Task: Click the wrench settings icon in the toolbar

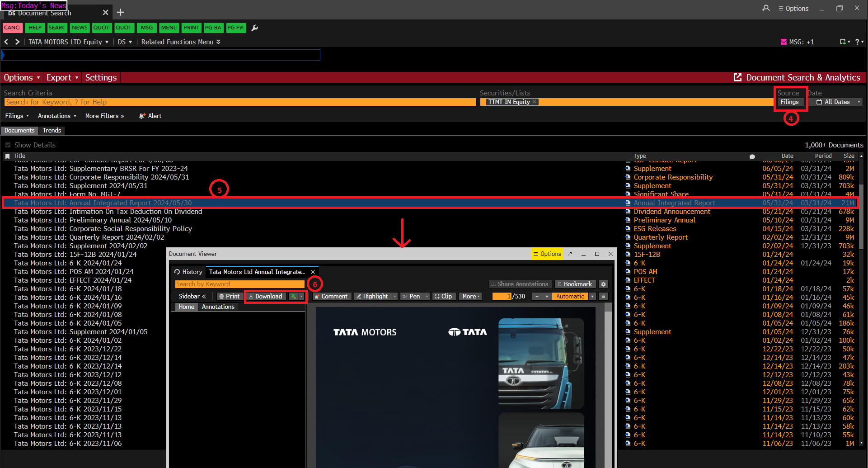Action: (x=255, y=28)
